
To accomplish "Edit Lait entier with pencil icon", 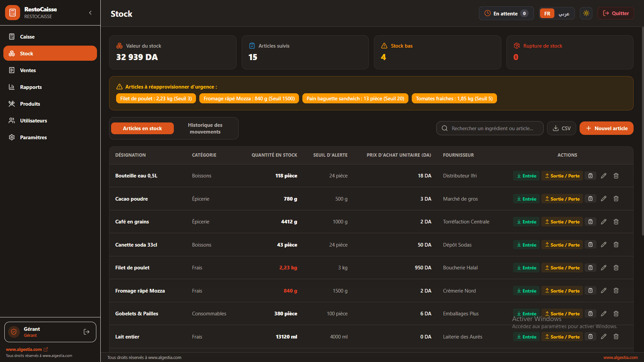I will pos(603,337).
